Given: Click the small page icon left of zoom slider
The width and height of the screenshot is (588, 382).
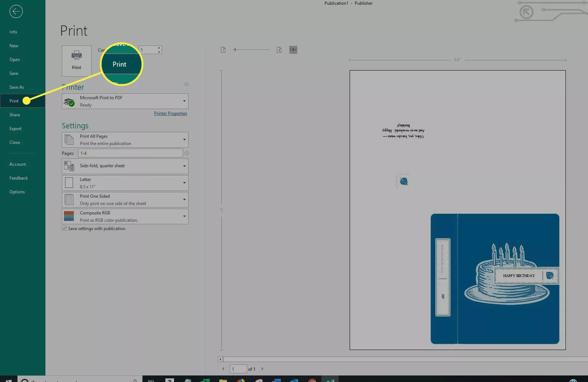Looking at the screenshot, I should [223, 50].
